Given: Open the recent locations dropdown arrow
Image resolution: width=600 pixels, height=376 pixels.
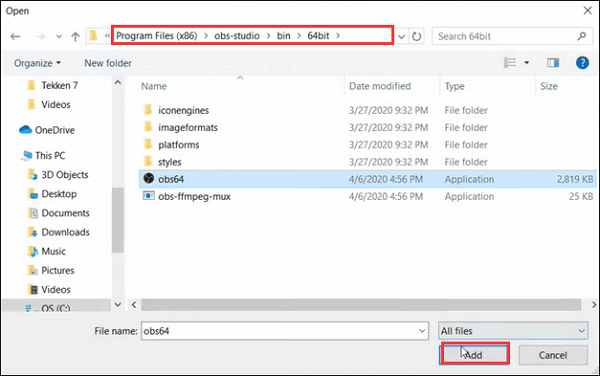Looking at the screenshot, I should (59, 37).
